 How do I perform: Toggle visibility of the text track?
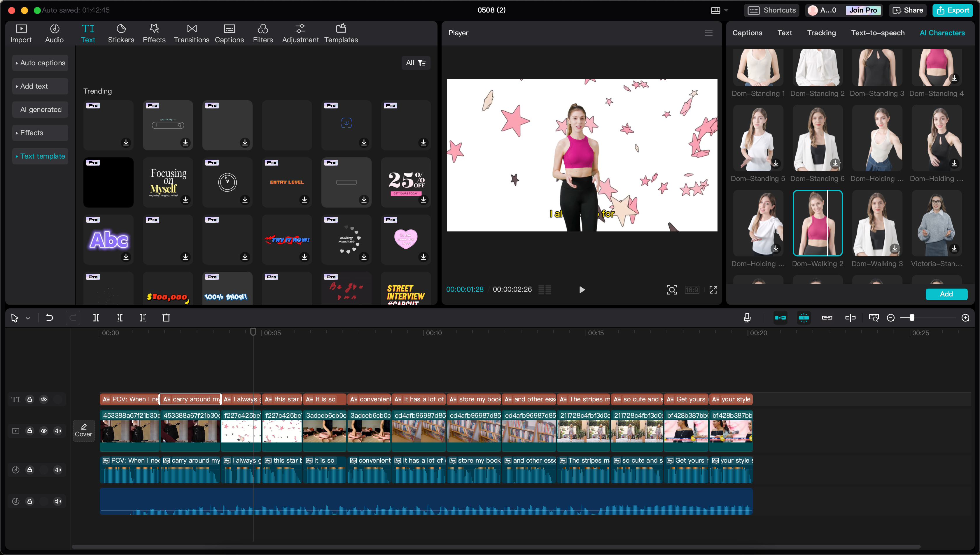coord(44,399)
